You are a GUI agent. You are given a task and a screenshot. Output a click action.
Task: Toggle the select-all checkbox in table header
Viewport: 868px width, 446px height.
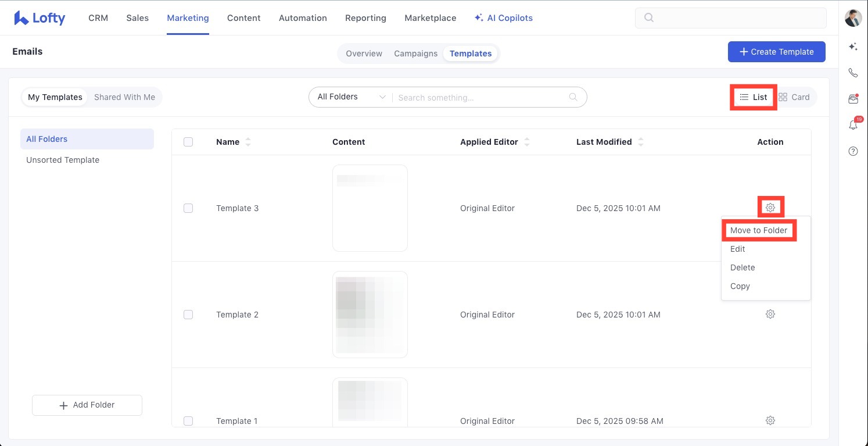[188, 142]
